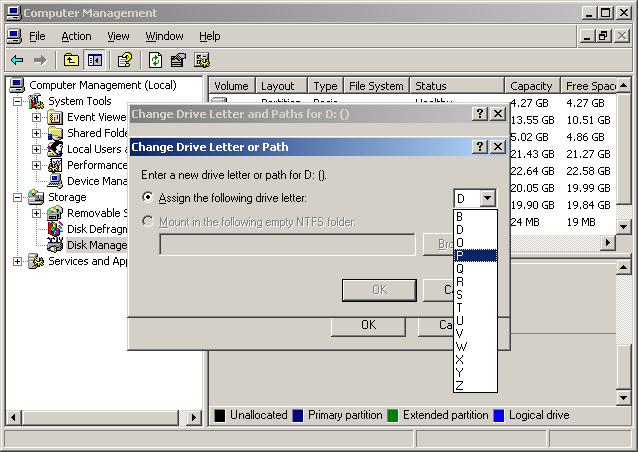Click the last toolbar settings icon
The image size is (638, 452).
[x=202, y=61]
